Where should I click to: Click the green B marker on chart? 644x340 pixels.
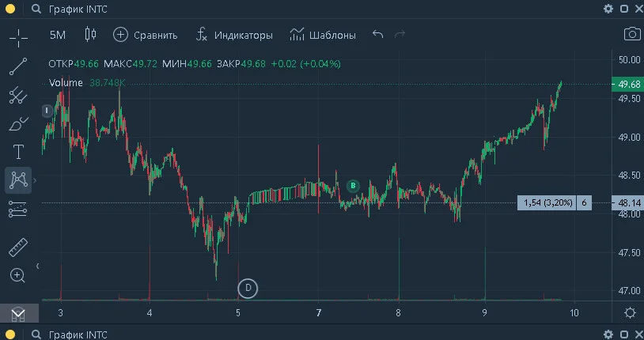click(x=353, y=186)
